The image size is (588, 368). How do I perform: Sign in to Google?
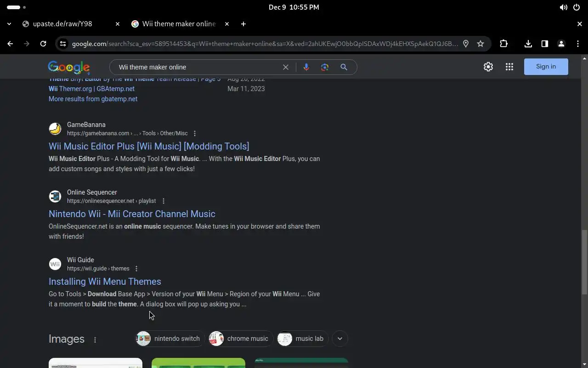click(546, 67)
